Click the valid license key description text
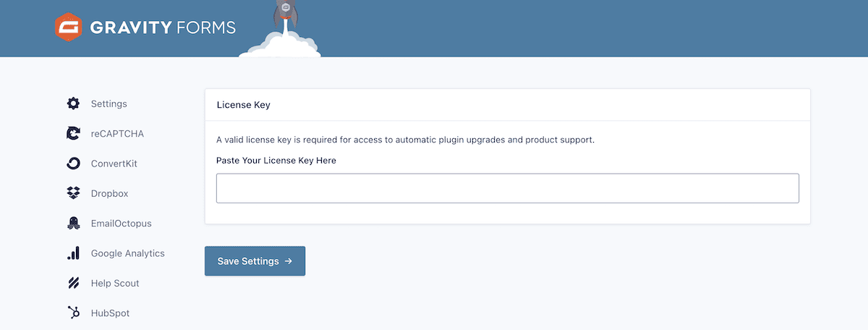This screenshot has height=330, width=868. pyautogui.click(x=405, y=140)
